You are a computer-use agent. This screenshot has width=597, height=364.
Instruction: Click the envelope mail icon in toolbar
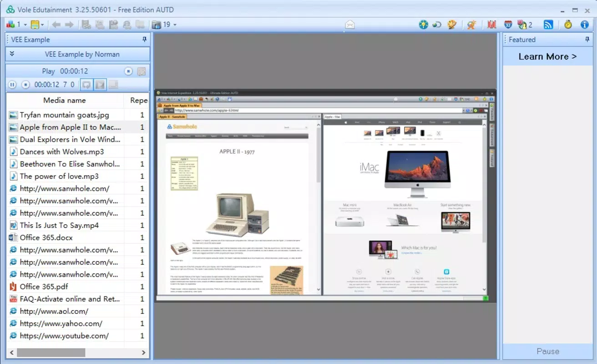(349, 25)
